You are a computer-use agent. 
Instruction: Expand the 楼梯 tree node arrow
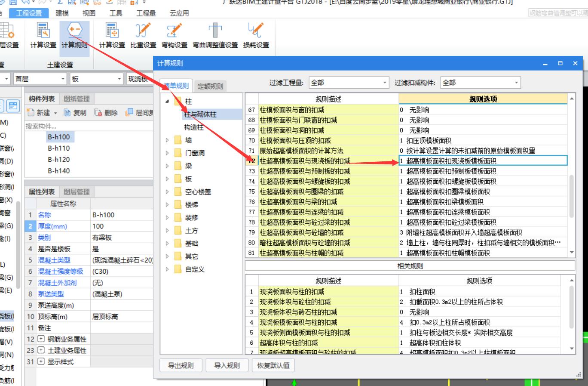click(167, 205)
